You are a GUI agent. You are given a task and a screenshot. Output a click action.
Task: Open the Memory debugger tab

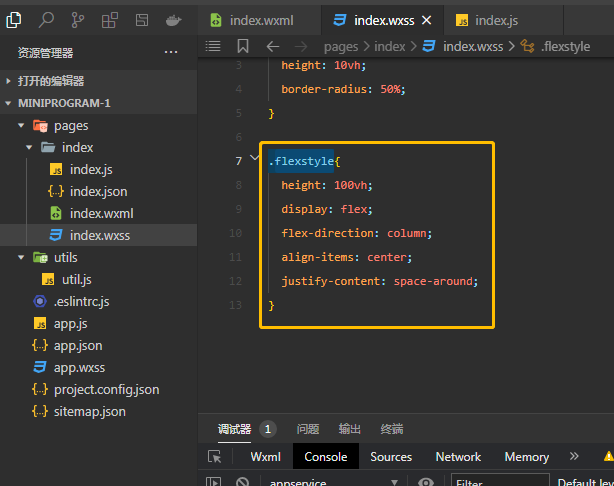(x=527, y=457)
